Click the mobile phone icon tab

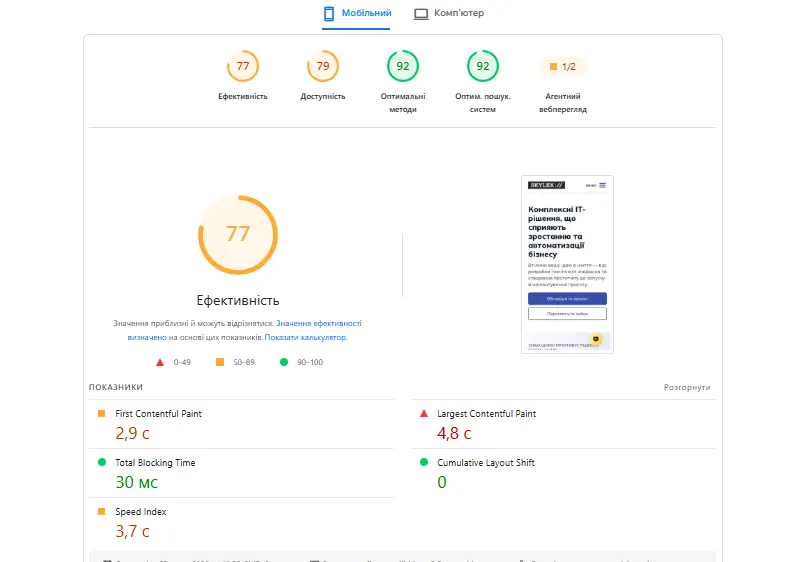pos(329,14)
